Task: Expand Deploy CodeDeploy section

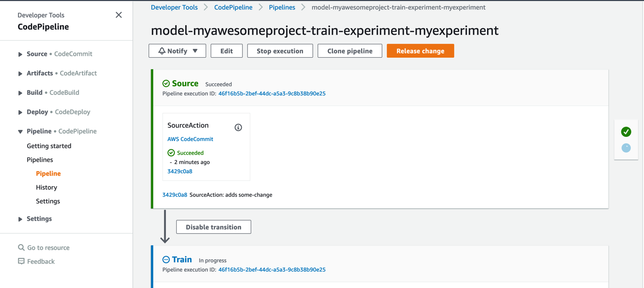Action: click(x=20, y=112)
